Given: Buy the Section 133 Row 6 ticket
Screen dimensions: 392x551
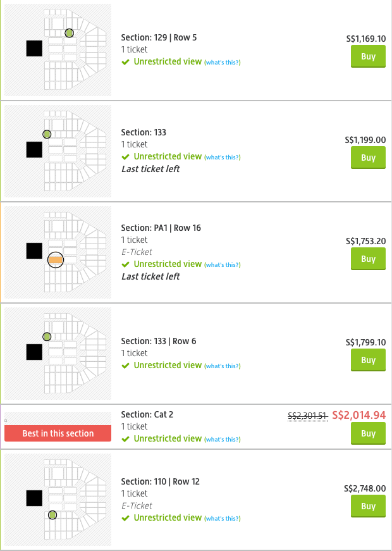Looking at the screenshot, I should click(x=368, y=361).
